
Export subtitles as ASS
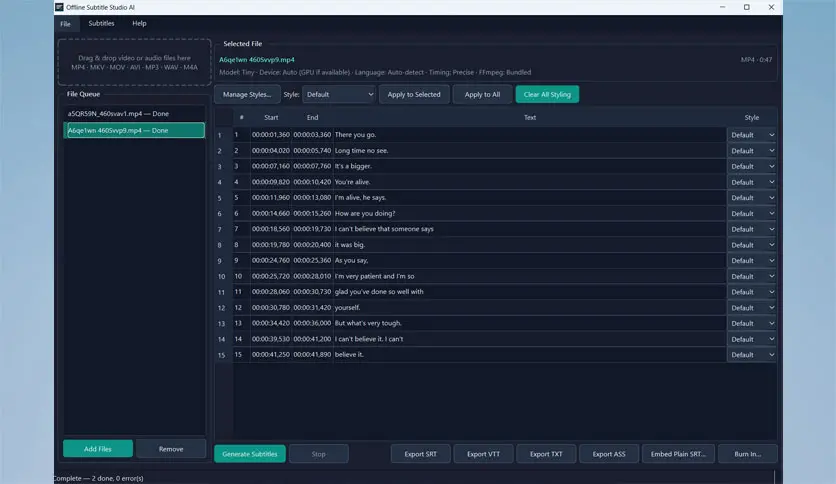pos(608,454)
